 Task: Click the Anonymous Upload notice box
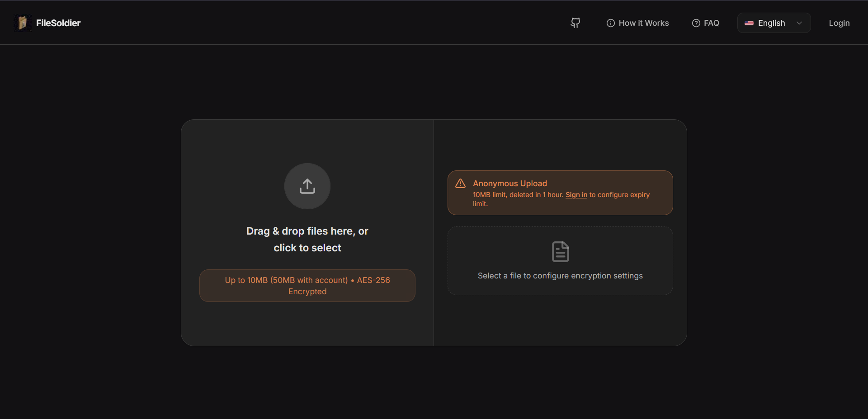click(x=560, y=193)
